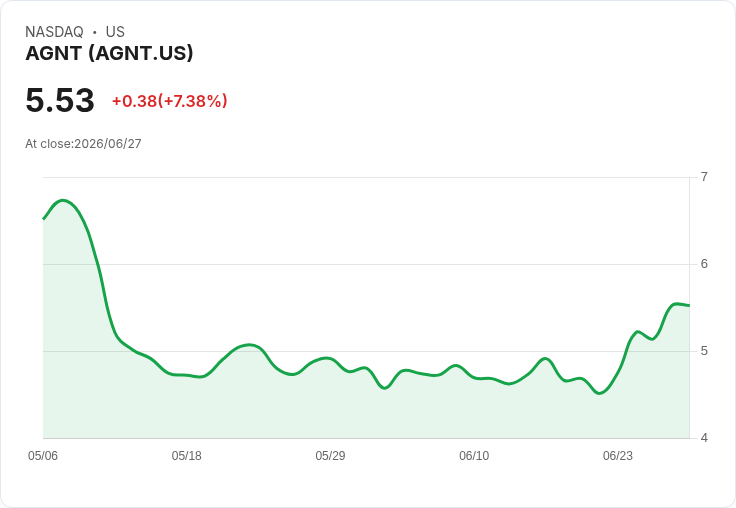Viewport: 736px width, 508px height.
Task: Click the 05/29 date axis label
Action: coord(330,455)
